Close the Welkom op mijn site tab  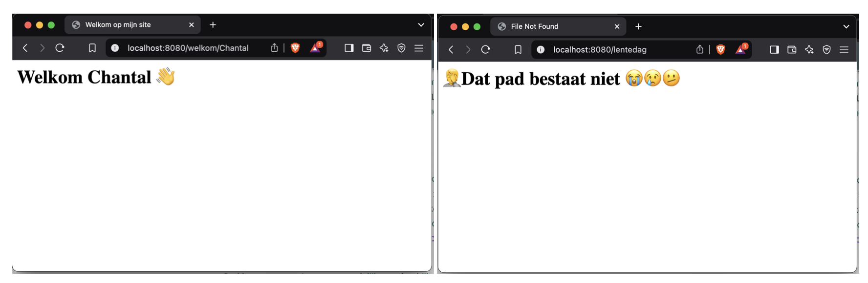point(192,25)
